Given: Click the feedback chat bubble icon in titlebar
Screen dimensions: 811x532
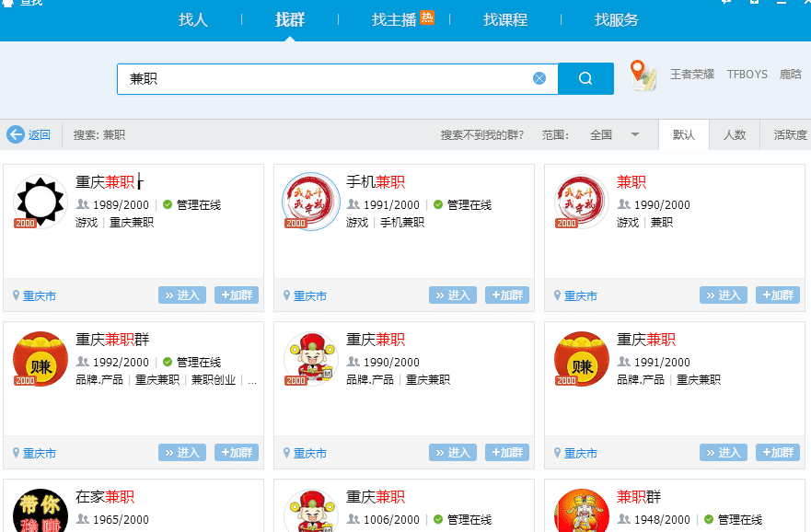Looking at the screenshot, I should (x=725, y=3).
